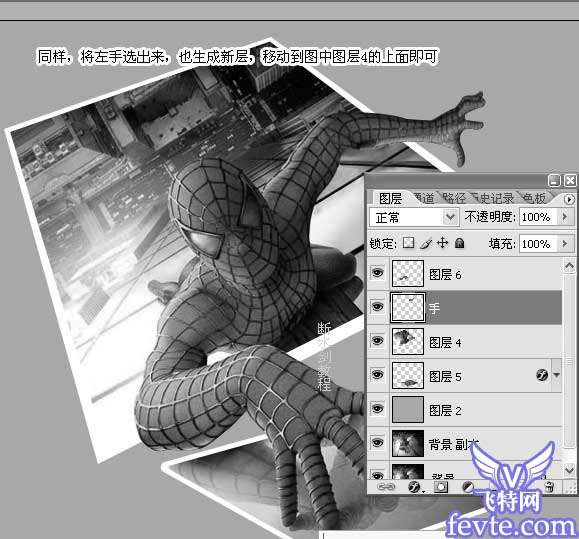Switch to 色板 swatches tab
Viewport: 579px width, 539px height.
pos(534,199)
